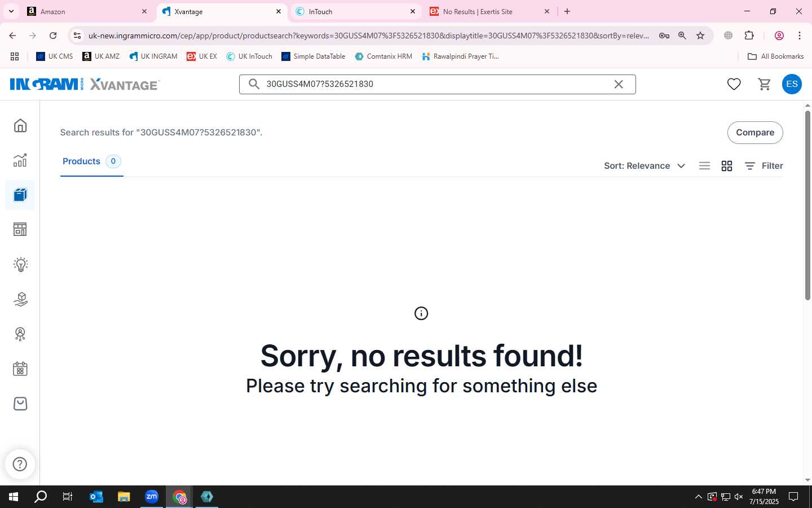Open the Home icon in sidebar

coord(20,125)
